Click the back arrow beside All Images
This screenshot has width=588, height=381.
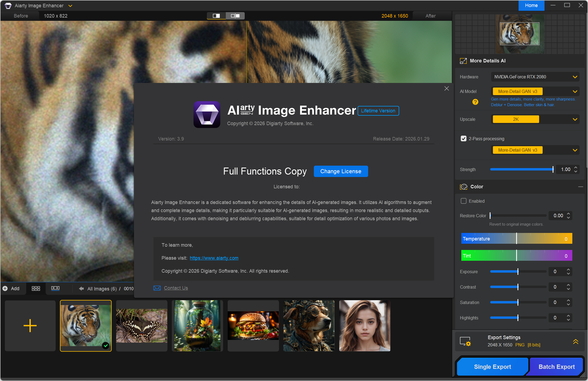pyautogui.click(x=81, y=289)
